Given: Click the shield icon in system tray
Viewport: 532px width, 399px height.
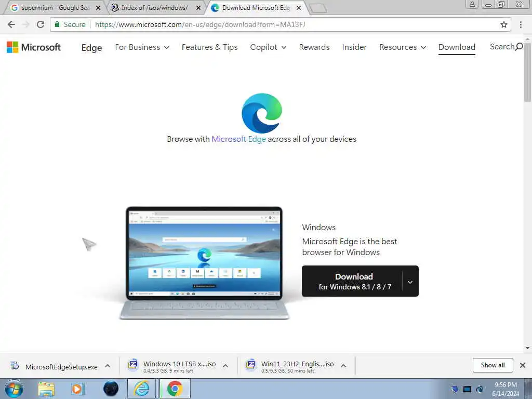Looking at the screenshot, I should click(x=455, y=389).
